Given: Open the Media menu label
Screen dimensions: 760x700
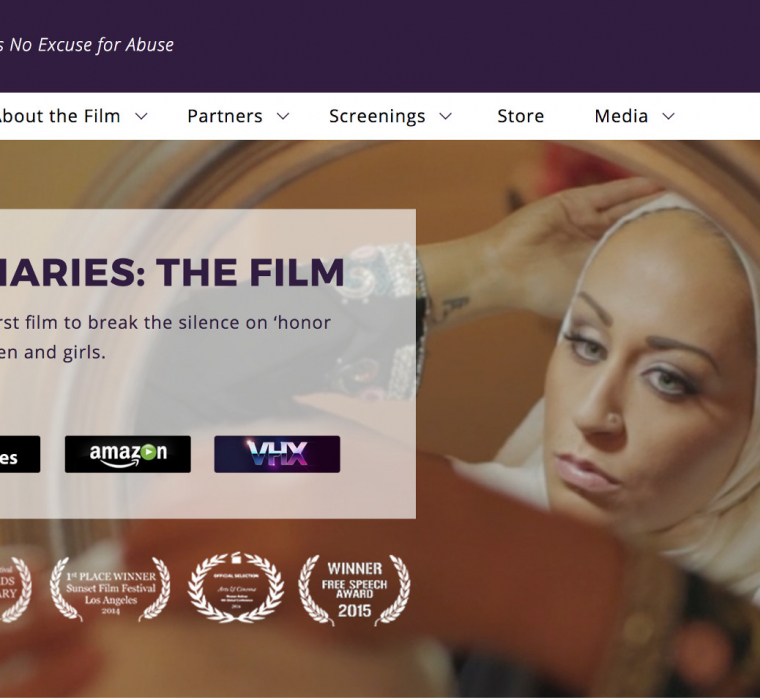Looking at the screenshot, I should (621, 116).
